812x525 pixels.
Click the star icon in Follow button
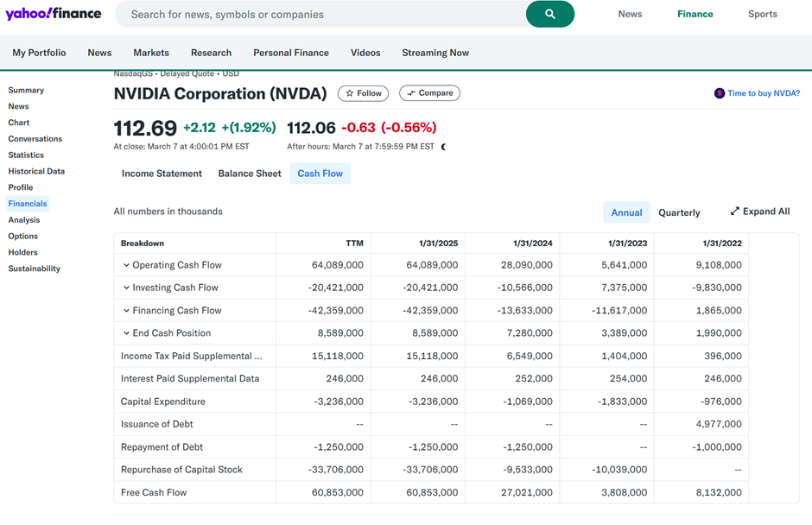(x=350, y=93)
